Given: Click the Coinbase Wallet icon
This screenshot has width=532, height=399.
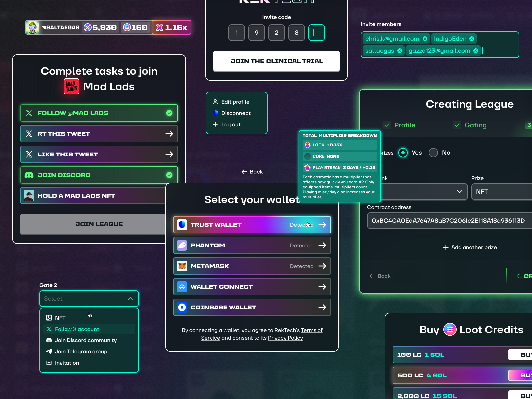Looking at the screenshot, I should [x=182, y=307].
